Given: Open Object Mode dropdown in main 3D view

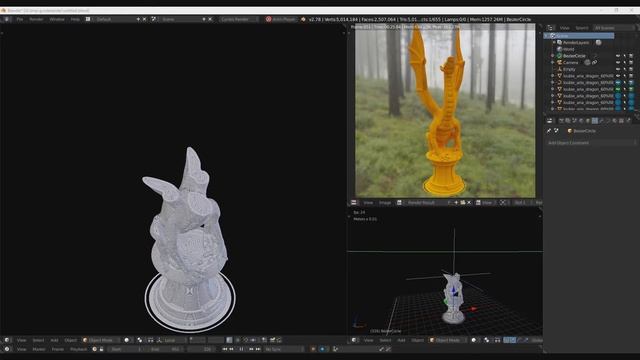Looking at the screenshot, I should pos(101,340).
